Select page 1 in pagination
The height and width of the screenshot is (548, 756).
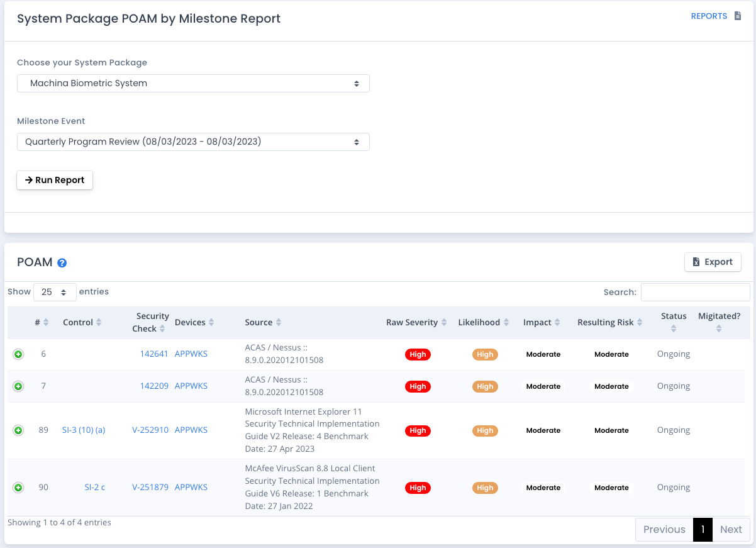(703, 529)
